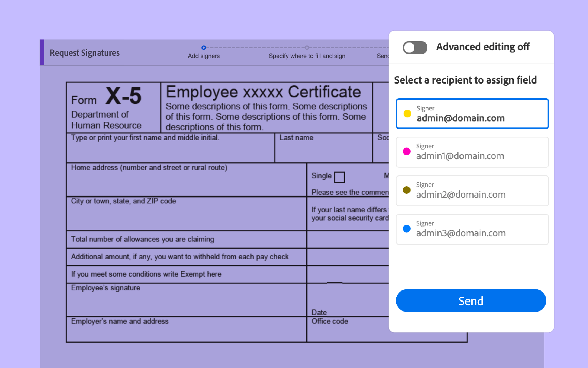Select the admin2@domain.com signer card

pyautogui.click(x=472, y=191)
